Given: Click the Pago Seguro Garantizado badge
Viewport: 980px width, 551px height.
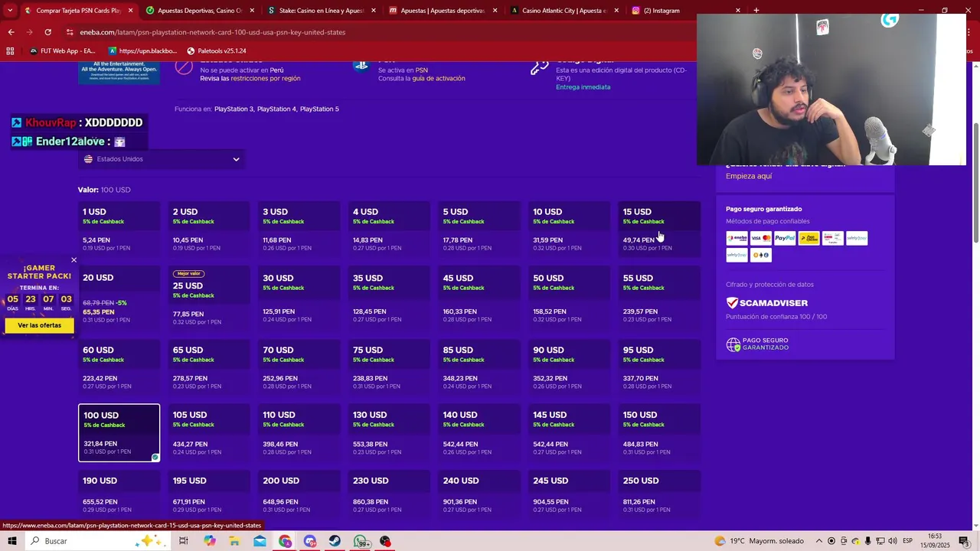Looking at the screenshot, I should 757,344.
